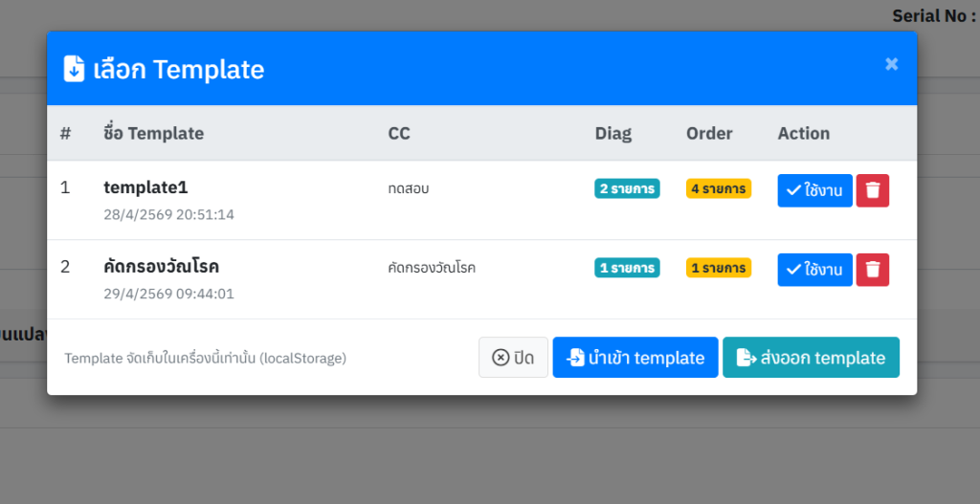Image resolution: width=980 pixels, height=504 pixels.
Task: Click the Action column header
Action: tap(803, 133)
